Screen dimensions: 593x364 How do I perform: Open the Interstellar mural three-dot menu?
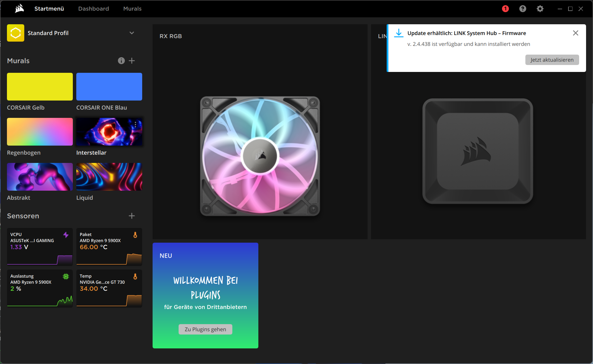(x=136, y=125)
